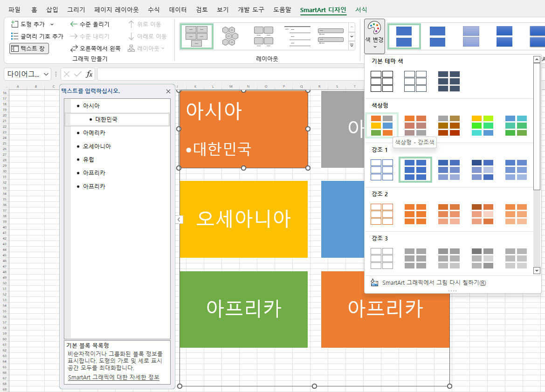
Task: Collapse text pane using side arrow tab
Action: 179,219
